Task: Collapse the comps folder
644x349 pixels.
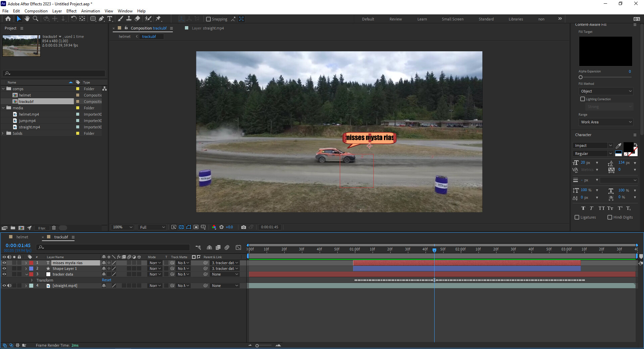Action: pos(3,89)
